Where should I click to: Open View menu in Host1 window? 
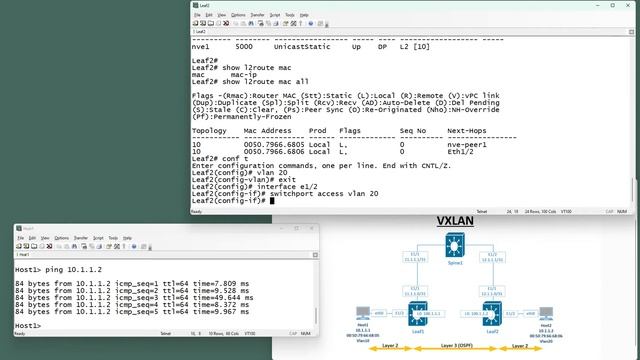click(x=45, y=238)
